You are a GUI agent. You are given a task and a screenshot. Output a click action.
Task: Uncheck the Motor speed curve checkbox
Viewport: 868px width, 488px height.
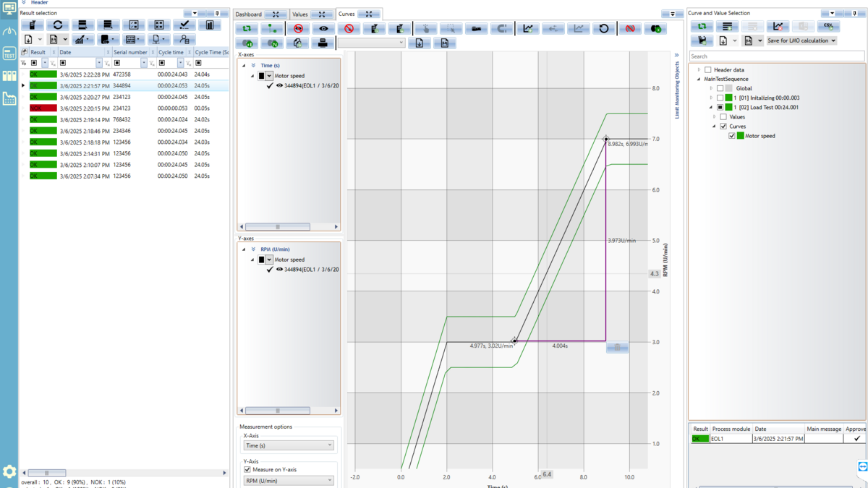[x=732, y=136]
